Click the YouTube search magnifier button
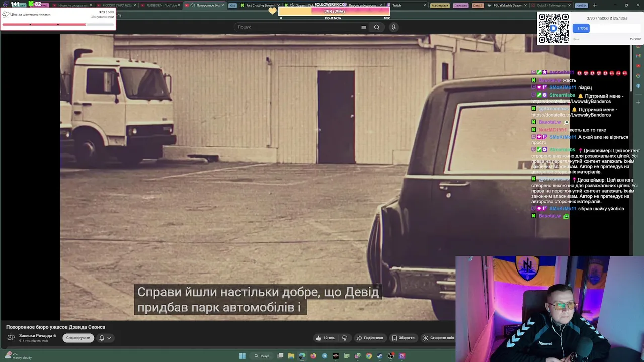The image size is (644, 362). 376,27
